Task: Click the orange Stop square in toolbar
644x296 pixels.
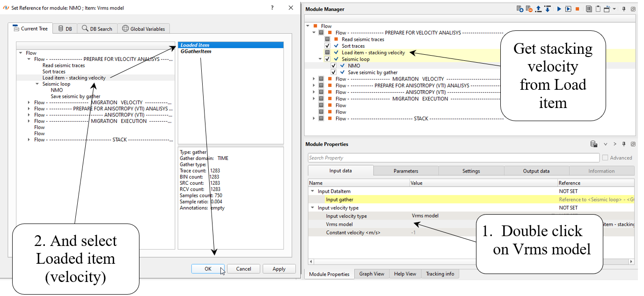Action: pos(577,9)
